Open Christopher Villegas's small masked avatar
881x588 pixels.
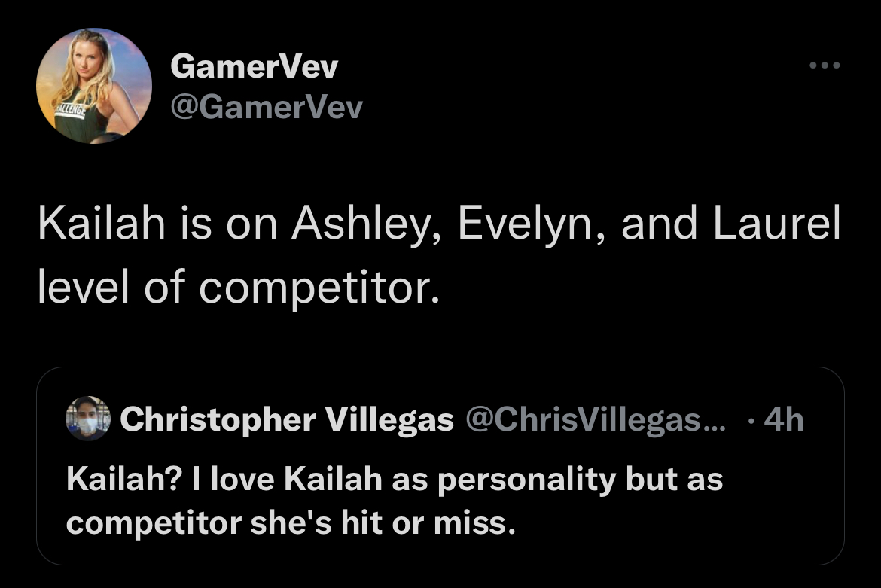point(87,419)
